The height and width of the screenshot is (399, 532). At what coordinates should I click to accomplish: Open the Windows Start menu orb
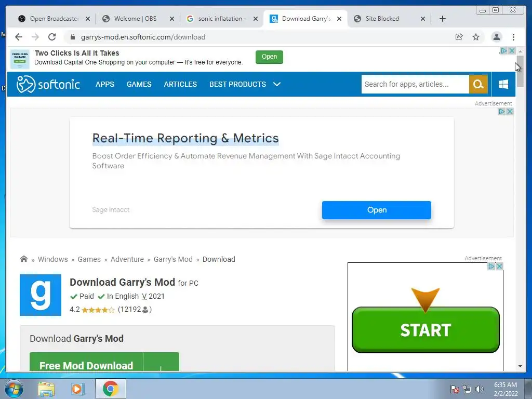(14, 389)
